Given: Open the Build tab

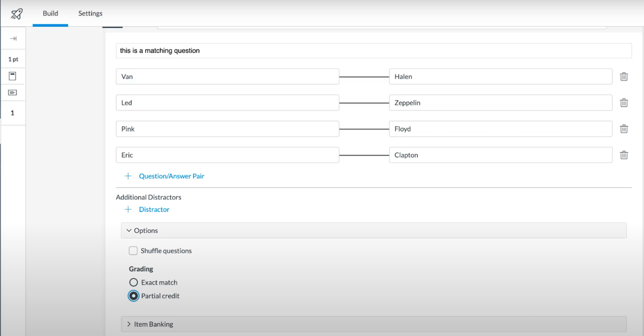Looking at the screenshot, I should pos(50,13).
